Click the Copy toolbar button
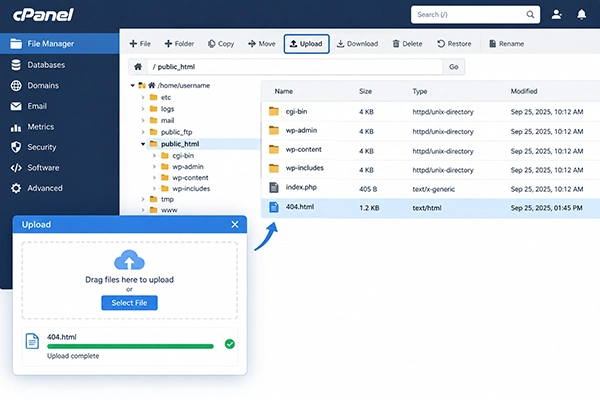The image size is (600, 400). 221,44
